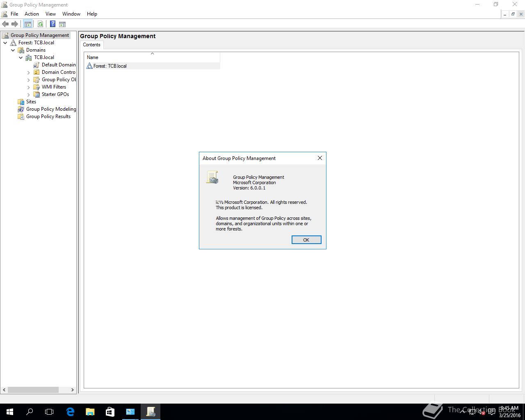This screenshot has height=420, width=525.
Task: Click the tree pane scroll-right arrow
Action: pos(73,390)
